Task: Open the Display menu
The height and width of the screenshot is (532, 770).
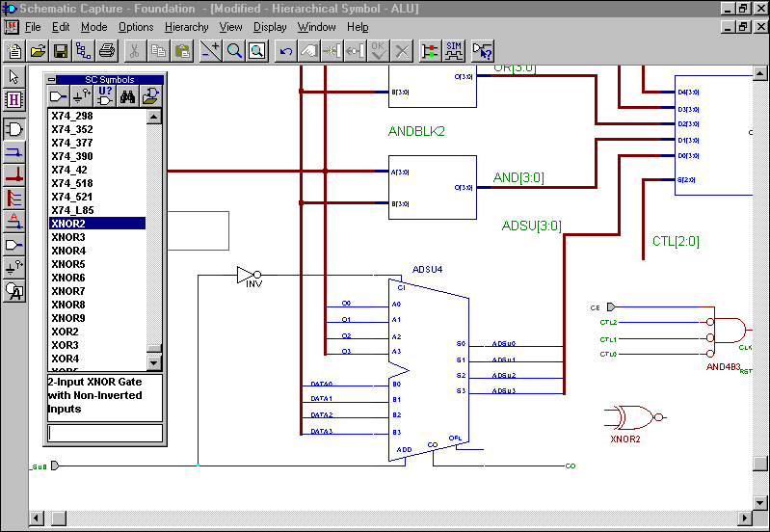Action: pyautogui.click(x=270, y=27)
